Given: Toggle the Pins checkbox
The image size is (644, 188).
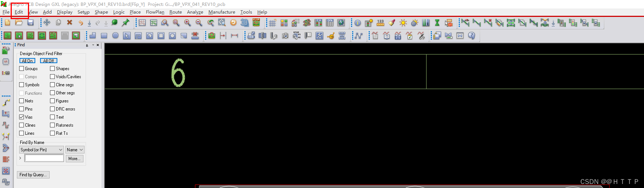Looking at the screenshot, I should pyautogui.click(x=22, y=109).
